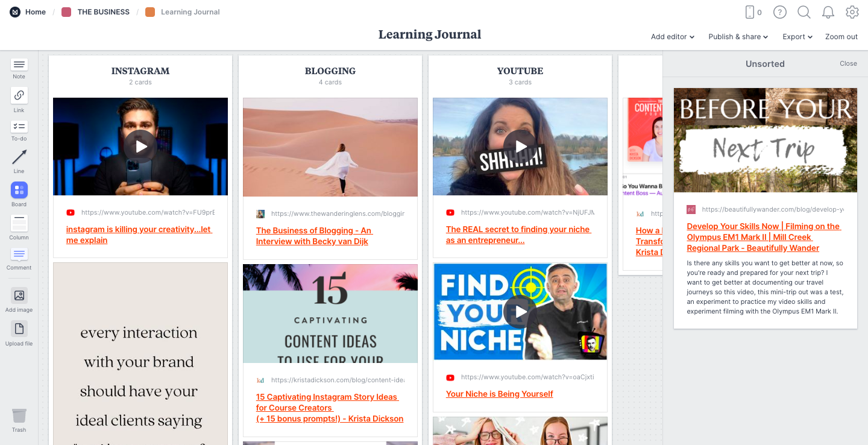Open notifications bell icon

pyautogui.click(x=828, y=12)
